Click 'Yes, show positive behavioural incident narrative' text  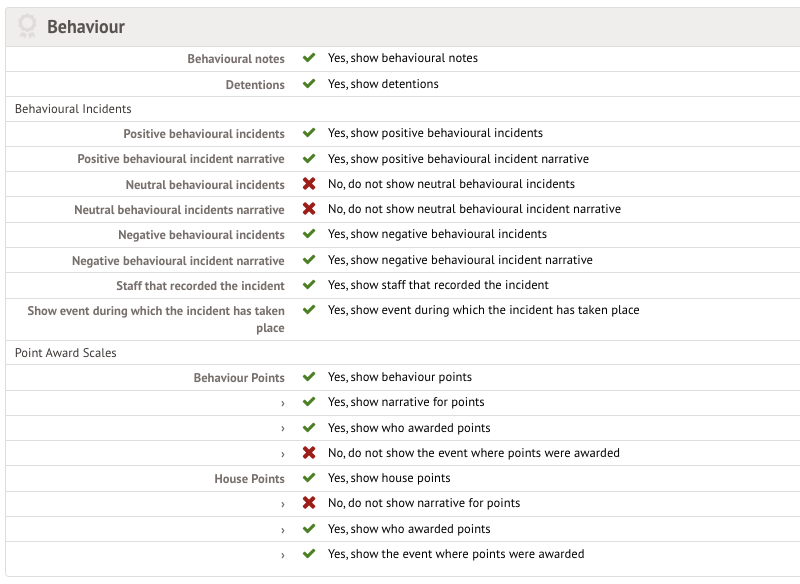coord(458,159)
